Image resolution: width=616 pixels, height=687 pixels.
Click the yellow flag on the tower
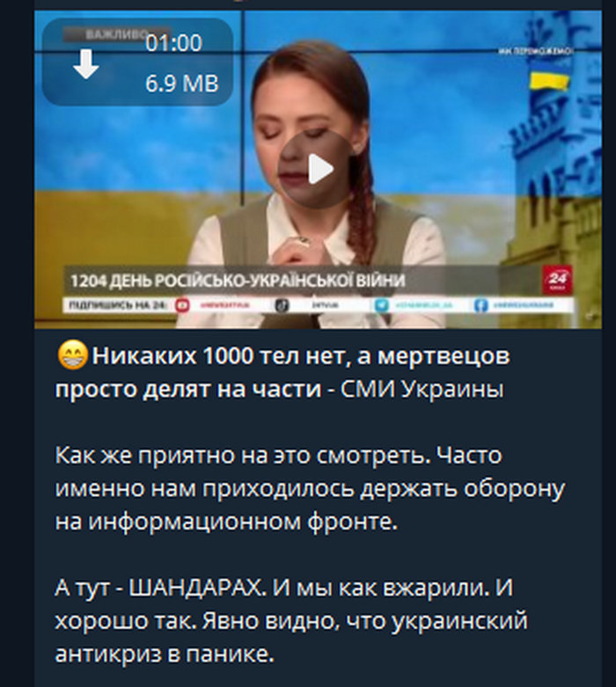(x=549, y=82)
